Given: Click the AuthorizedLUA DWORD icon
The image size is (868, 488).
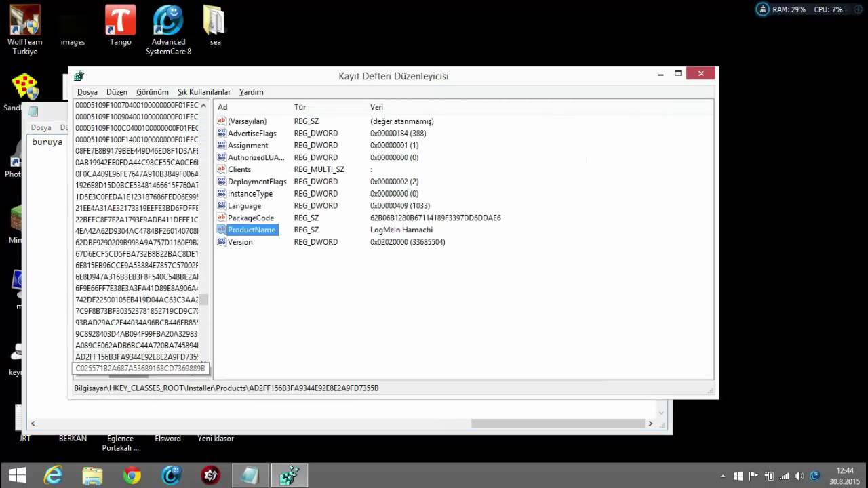Looking at the screenshot, I should (x=222, y=157).
